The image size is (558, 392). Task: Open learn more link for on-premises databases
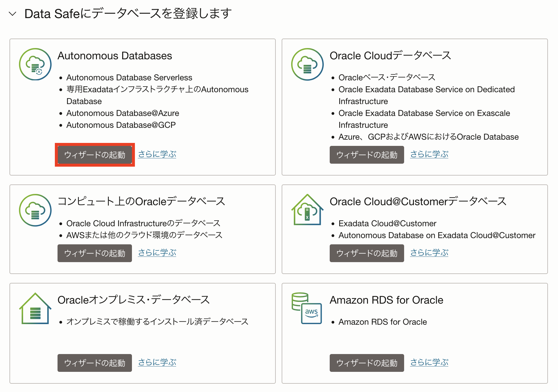(x=157, y=362)
